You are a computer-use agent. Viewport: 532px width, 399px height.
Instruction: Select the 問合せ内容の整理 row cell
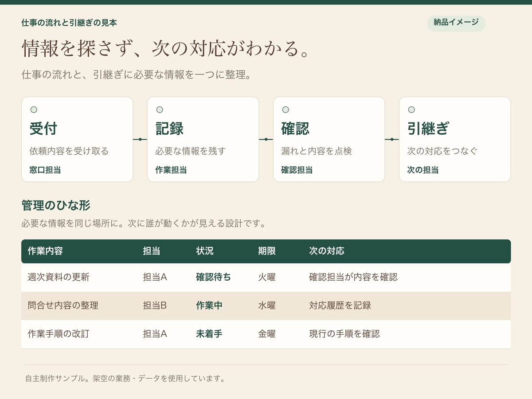pos(63,305)
